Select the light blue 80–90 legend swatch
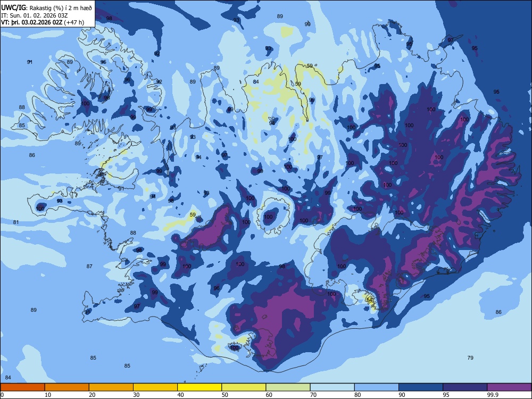 377,387
